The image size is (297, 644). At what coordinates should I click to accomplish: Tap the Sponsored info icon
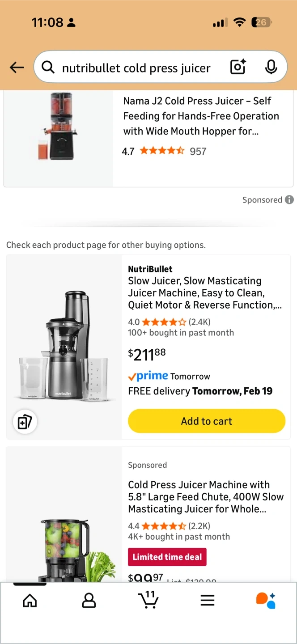289,199
